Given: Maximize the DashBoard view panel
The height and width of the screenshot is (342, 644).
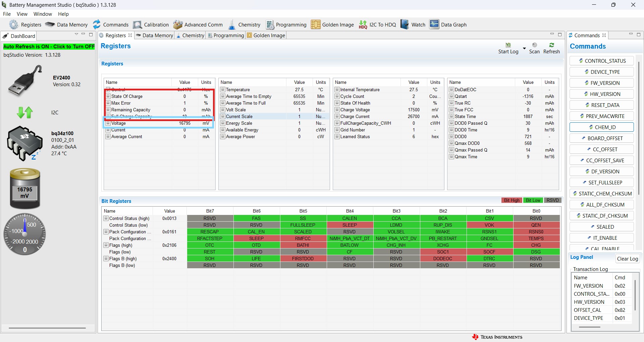Looking at the screenshot, I should coord(91,35).
